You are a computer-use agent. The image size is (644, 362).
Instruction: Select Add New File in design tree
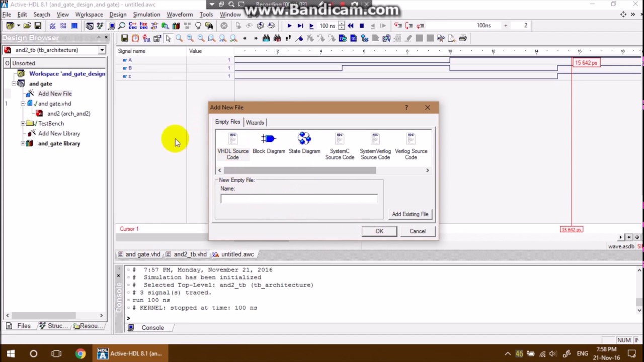click(x=55, y=94)
